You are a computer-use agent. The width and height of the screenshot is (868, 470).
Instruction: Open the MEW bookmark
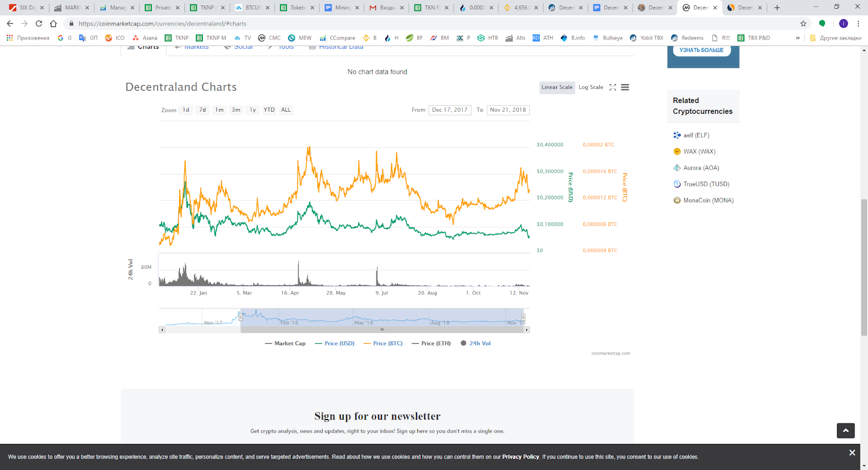tap(300, 38)
